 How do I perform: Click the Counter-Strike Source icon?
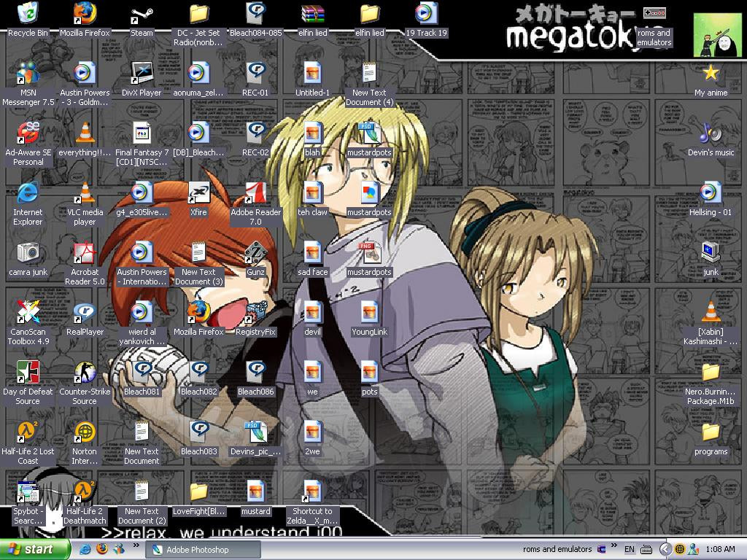(85, 373)
